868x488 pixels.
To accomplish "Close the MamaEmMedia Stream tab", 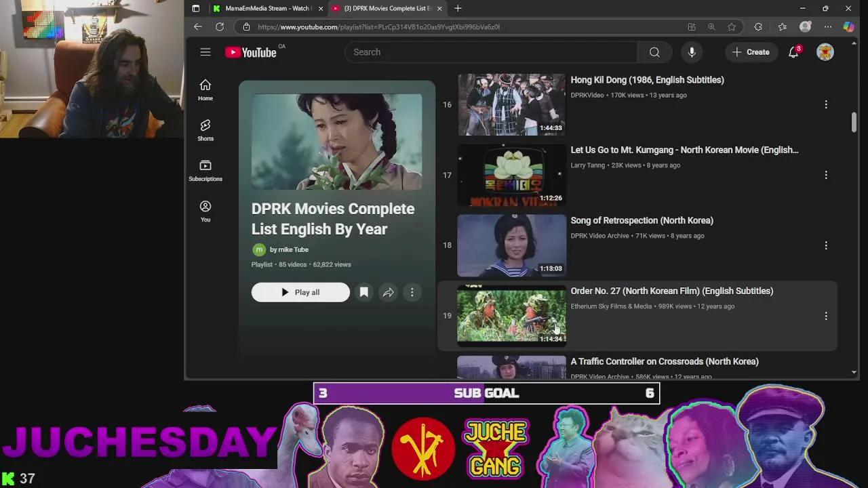I will pos(321,8).
